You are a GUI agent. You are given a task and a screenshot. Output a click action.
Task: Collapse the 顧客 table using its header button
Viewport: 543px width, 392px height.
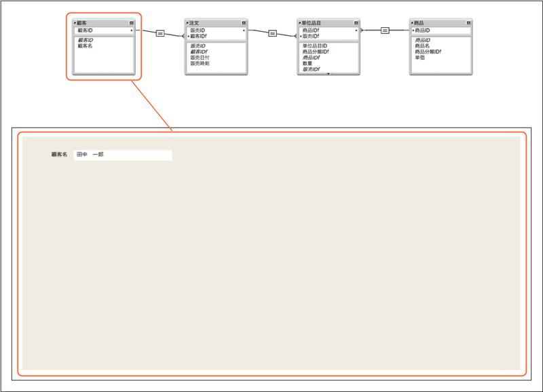tap(131, 23)
